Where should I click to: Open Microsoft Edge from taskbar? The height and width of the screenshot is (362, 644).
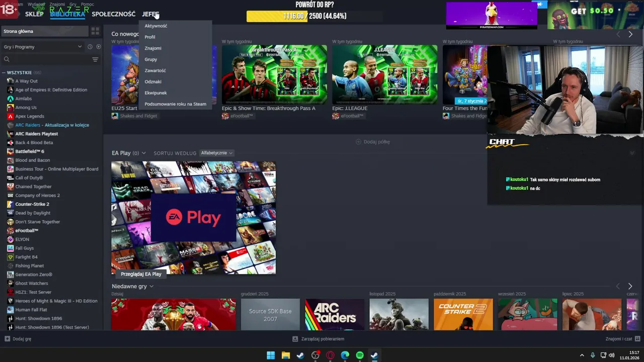[x=345, y=355]
